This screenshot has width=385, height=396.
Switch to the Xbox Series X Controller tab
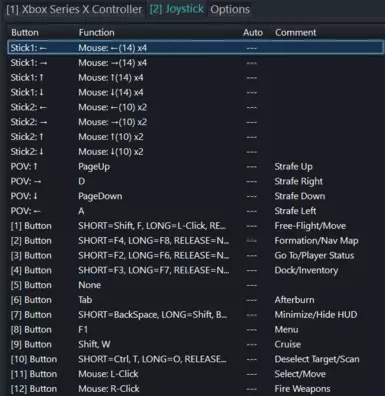point(74,9)
